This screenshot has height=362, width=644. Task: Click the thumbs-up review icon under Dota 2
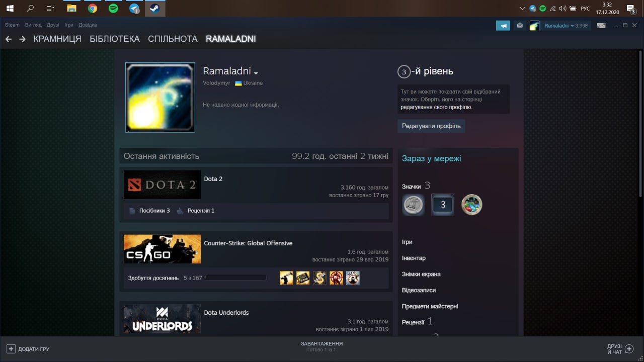pyautogui.click(x=180, y=211)
